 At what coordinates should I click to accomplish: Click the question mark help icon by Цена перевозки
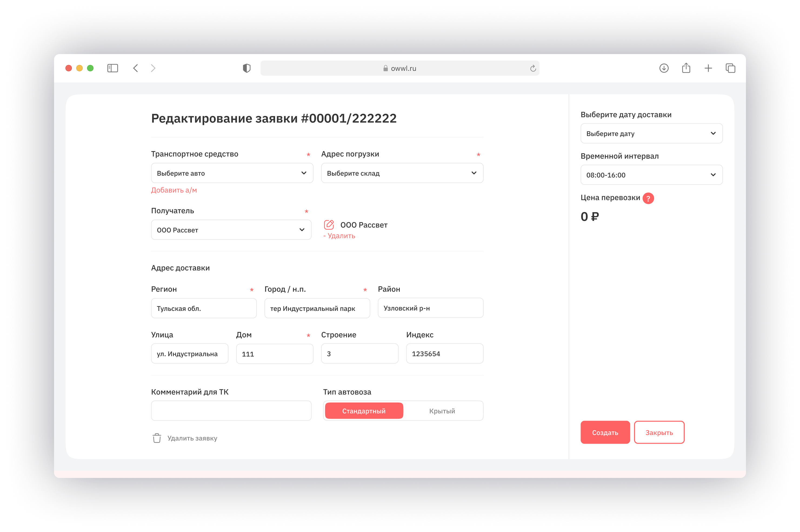[x=648, y=198]
